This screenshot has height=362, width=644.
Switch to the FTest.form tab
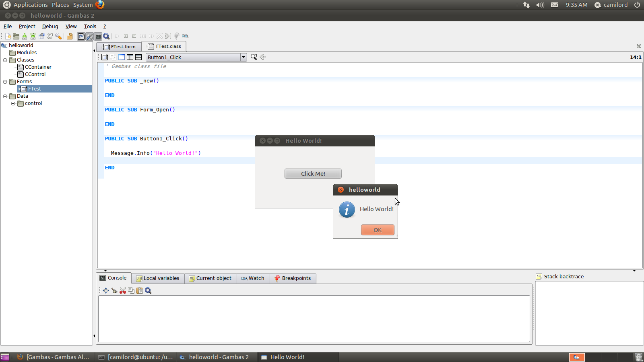(x=119, y=47)
